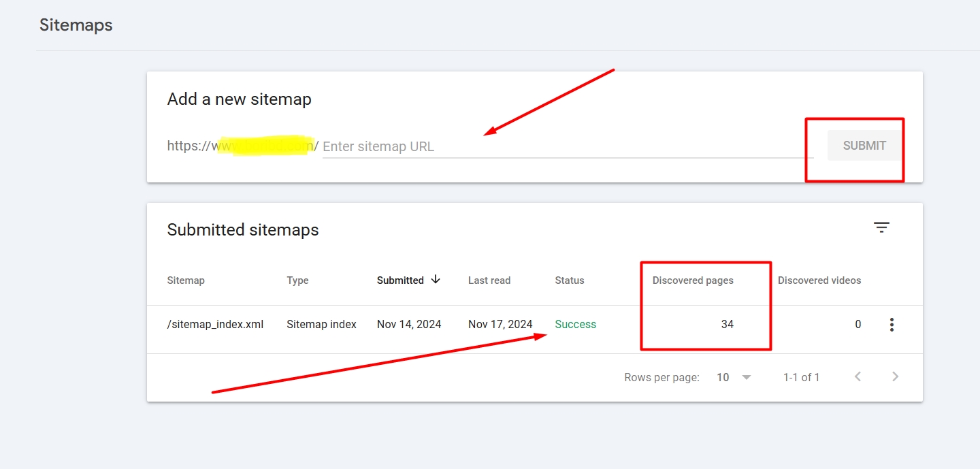Screen dimensions: 980x469
Task: Click the previous page chevron arrow
Action: 857,376
